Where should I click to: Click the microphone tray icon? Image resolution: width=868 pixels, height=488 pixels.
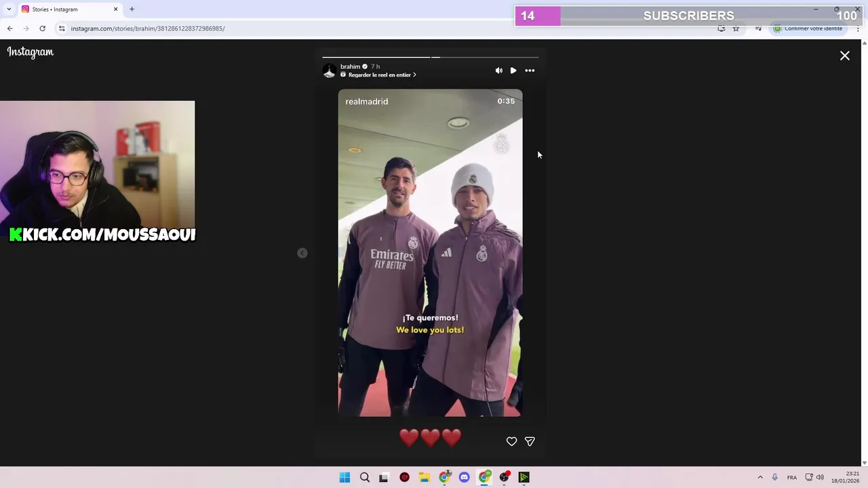[x=774, y=477]
